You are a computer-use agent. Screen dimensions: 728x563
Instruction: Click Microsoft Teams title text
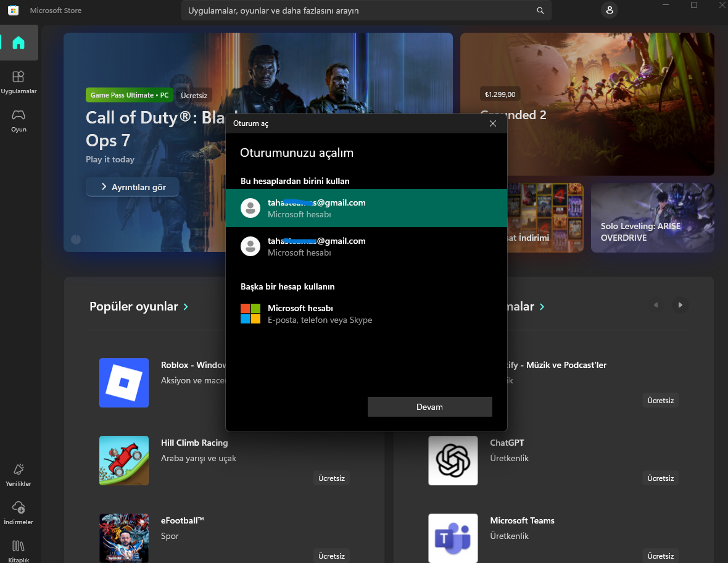[x=522, y=520]
